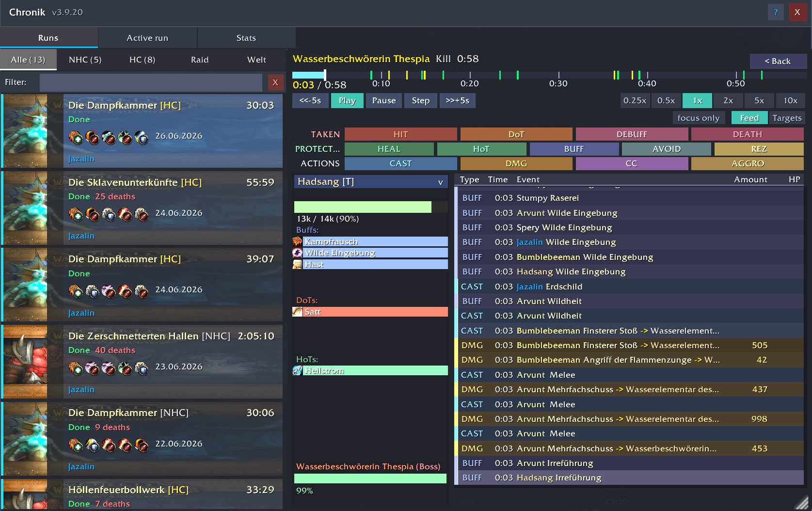Select the HC (8) filter tab
Image resolution: width=812 pixels, height=511 pixels.
(143, 60)
